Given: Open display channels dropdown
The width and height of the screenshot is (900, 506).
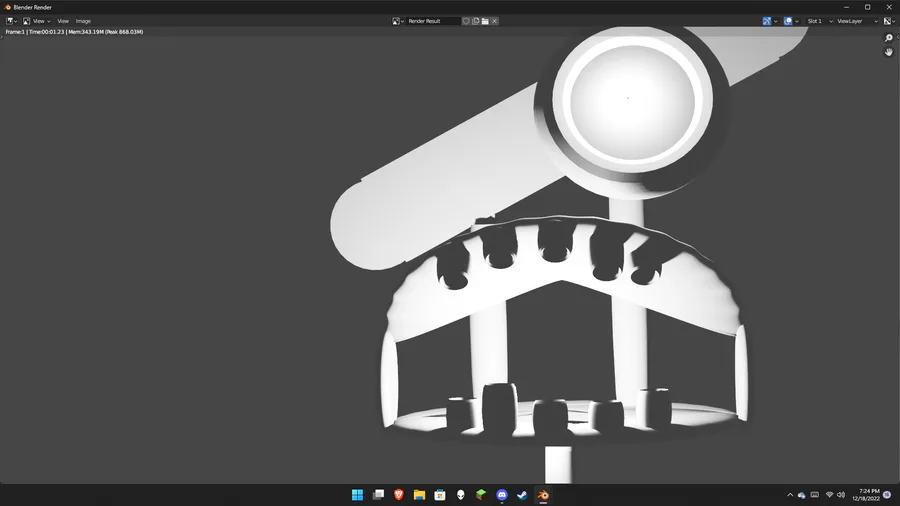Looking at the screenshot, I should coord(889,21).
